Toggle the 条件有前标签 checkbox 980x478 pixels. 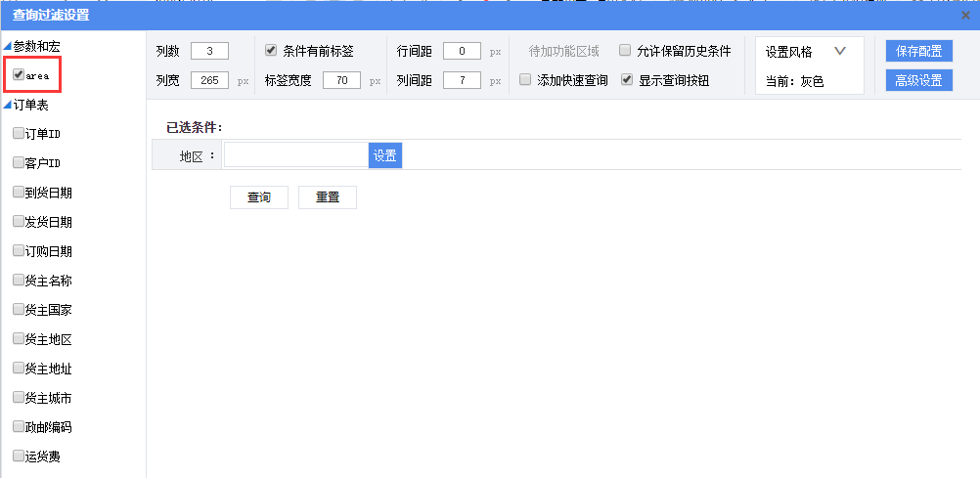[x=271, y=51]
